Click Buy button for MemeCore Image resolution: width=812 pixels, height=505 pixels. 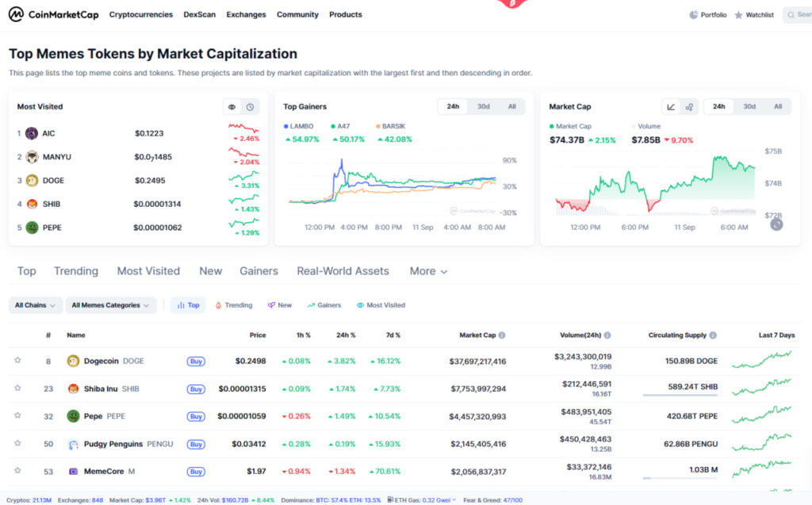pyautogui.click(x=196, y=472)
